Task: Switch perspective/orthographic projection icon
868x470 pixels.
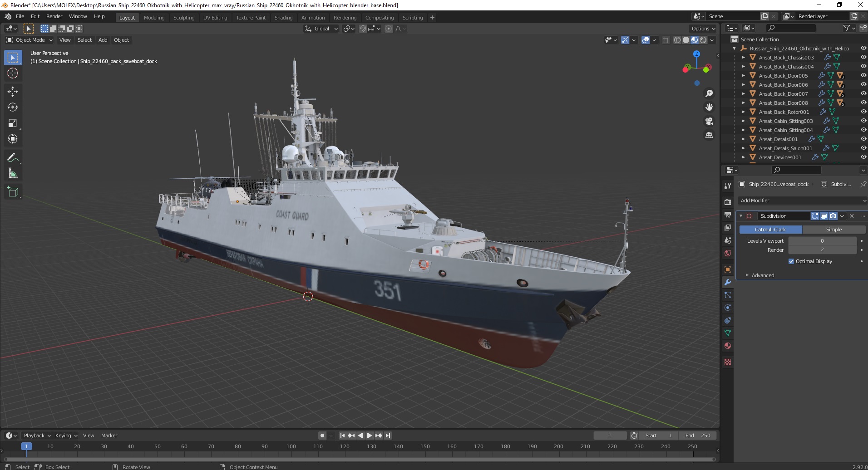Action: pos(709,135)
